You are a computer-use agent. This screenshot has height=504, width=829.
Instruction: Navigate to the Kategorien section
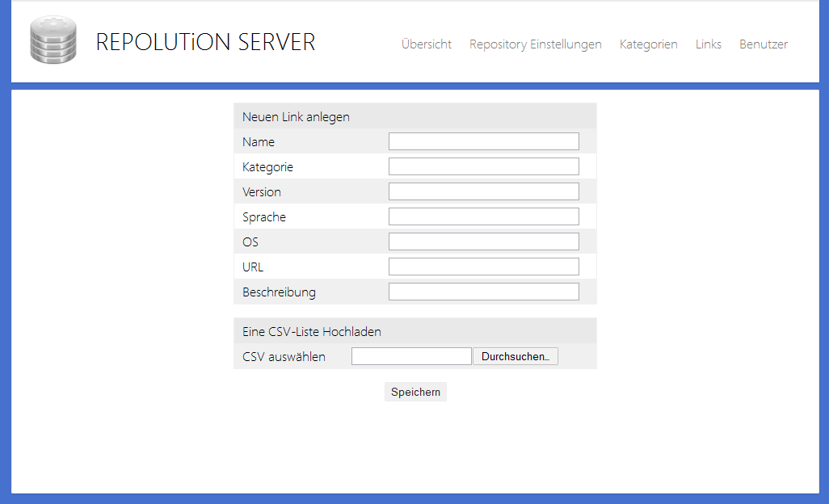pyautogui.click(x=648, y=44)
